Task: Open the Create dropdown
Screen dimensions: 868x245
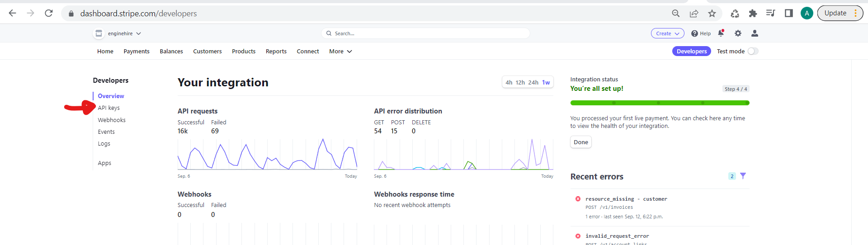Action: click(x=668, y=33)
